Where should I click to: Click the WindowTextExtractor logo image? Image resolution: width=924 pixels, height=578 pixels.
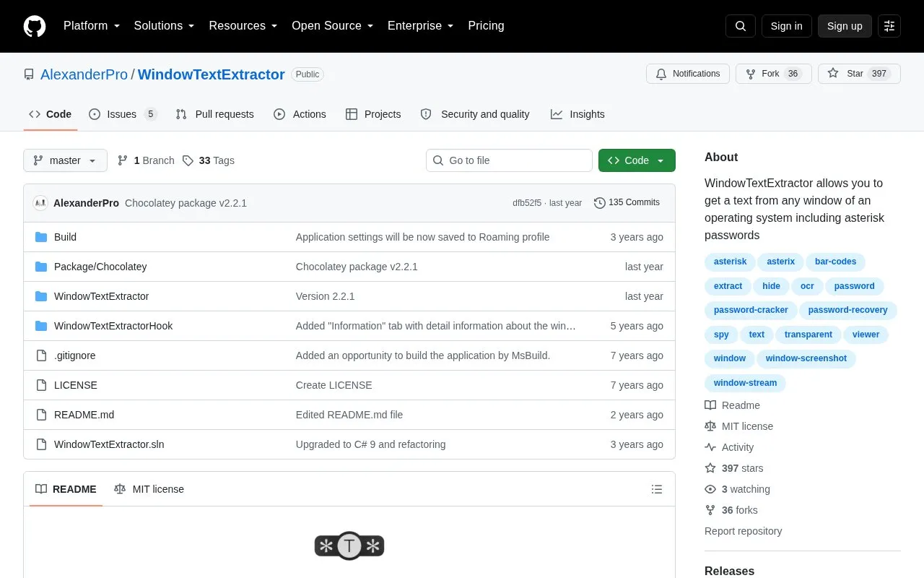click(349, 545)
